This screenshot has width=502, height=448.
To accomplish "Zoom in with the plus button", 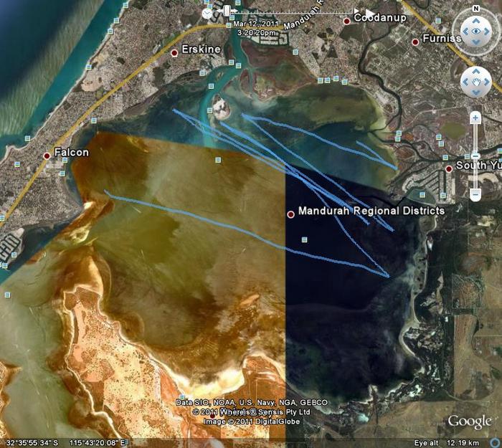I will click(475, 118).
